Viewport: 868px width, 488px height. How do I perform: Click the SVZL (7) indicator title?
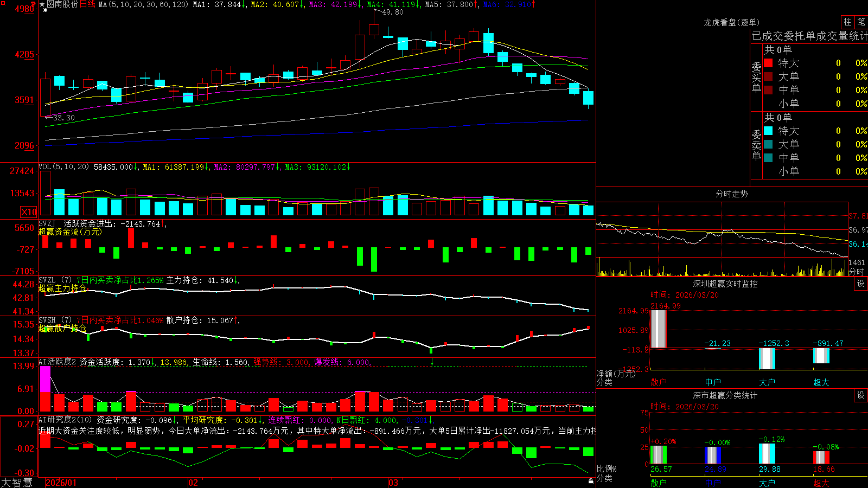(55, 280)
